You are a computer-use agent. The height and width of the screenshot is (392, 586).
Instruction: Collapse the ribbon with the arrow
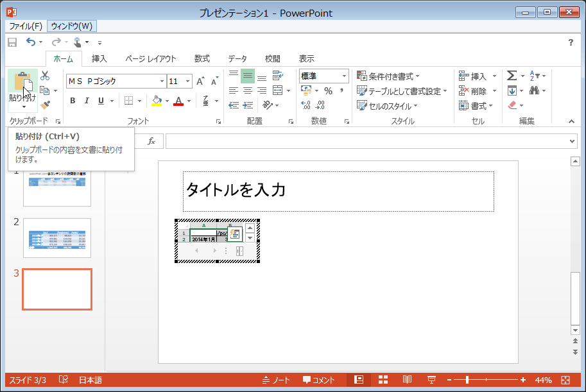point(571,121)
